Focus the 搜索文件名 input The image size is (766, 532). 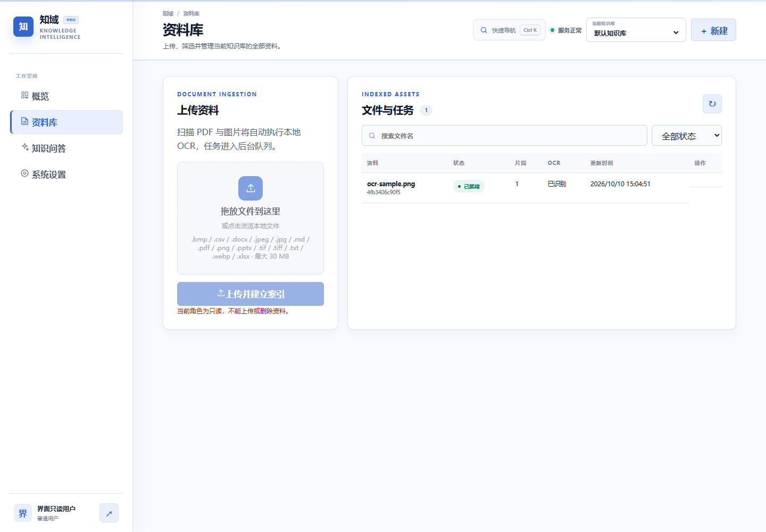click(x=504, y=136)
